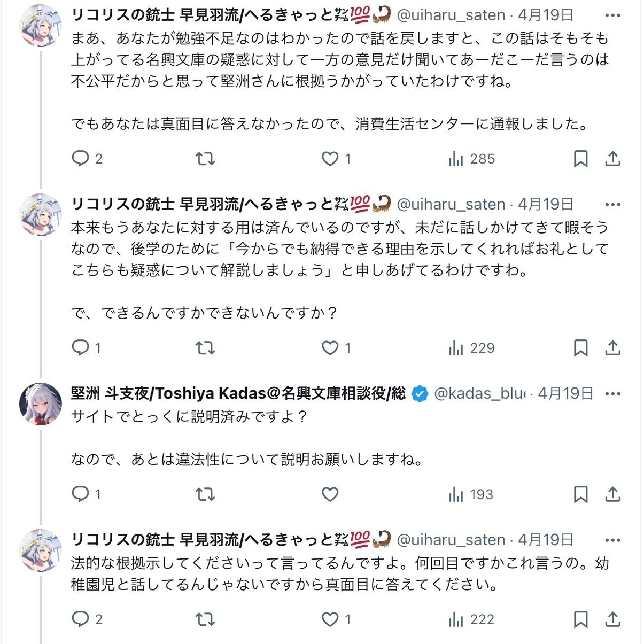Share the @kadas_blue tweet with 193 views
644x644 pixels.
tap(612, 495)
